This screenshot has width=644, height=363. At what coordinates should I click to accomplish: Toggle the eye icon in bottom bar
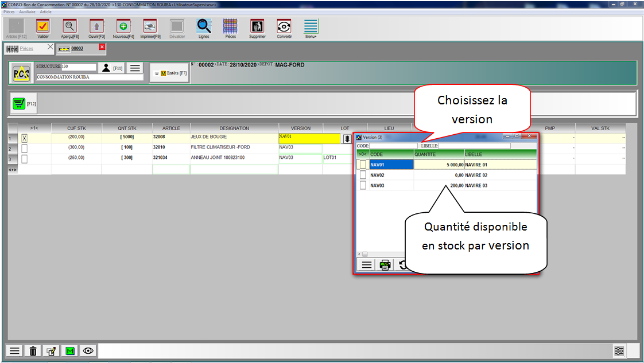click(88, 351)
